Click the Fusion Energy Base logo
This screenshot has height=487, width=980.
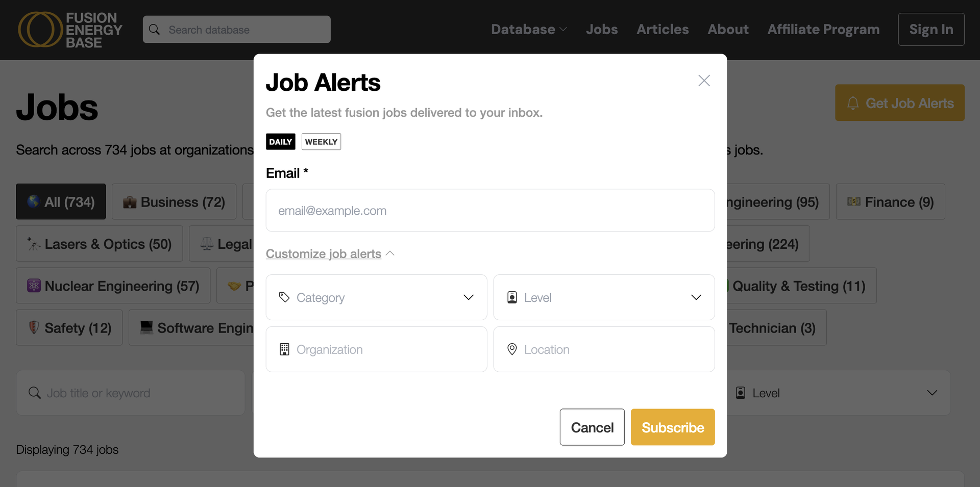[x=70, y=30]
